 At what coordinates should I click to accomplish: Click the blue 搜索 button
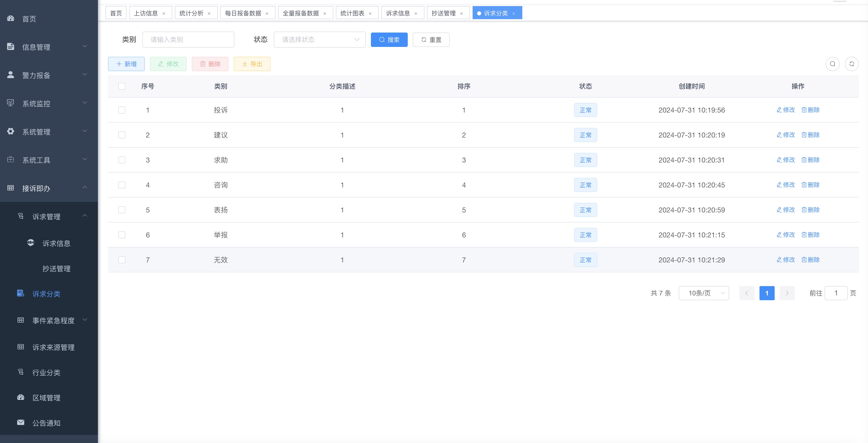point(389,40)
